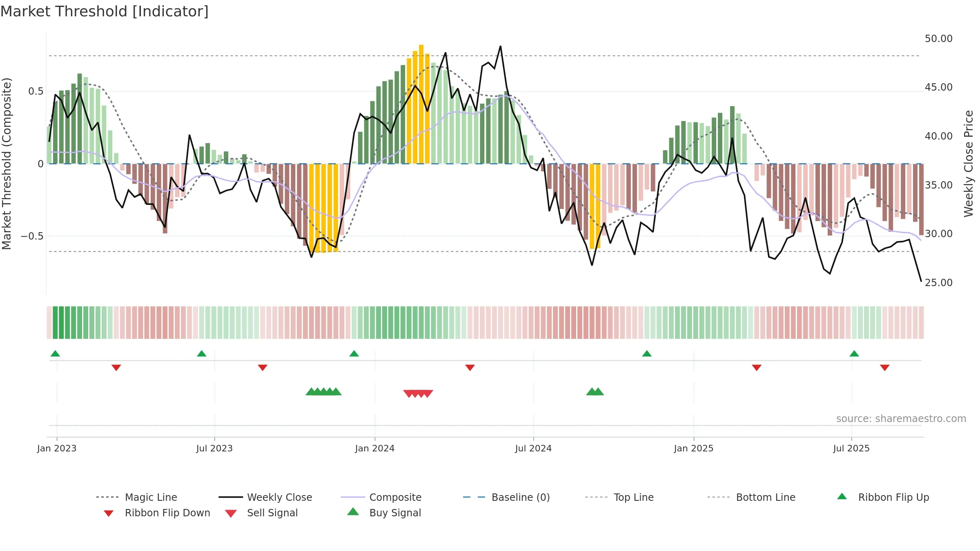This screenshot has height=551, width=980.
Task: Click the tallest yellow bar in early 2024
Action: (421, 104)
